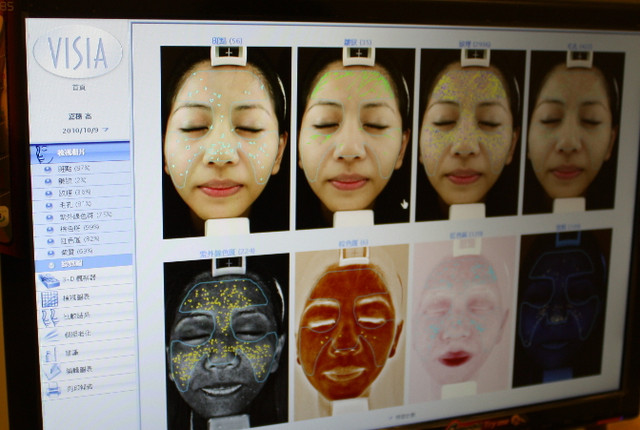The width and height of the screenshot is (640, 430).
Task: Click the brown spots title above orange face
Action: [x=353, y=243]
